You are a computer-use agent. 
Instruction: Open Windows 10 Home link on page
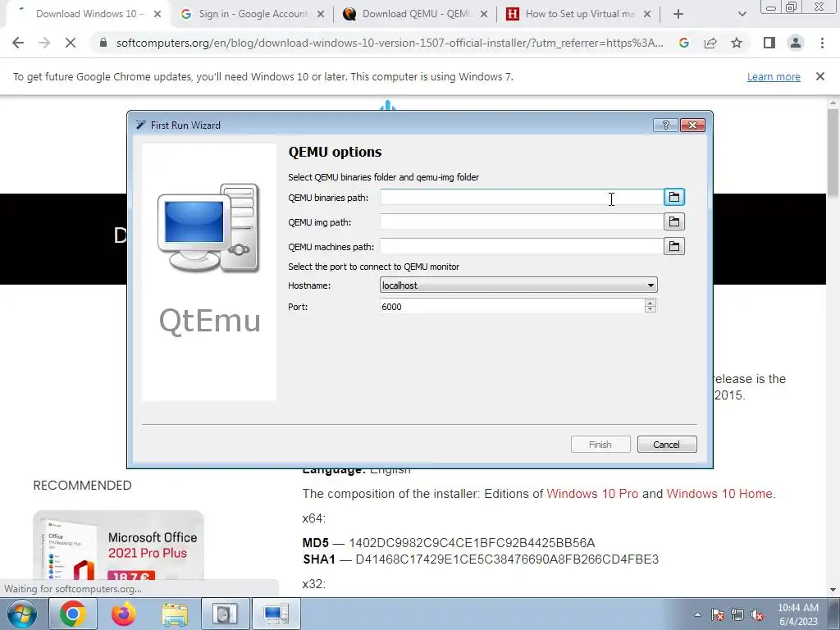(720, 493)
